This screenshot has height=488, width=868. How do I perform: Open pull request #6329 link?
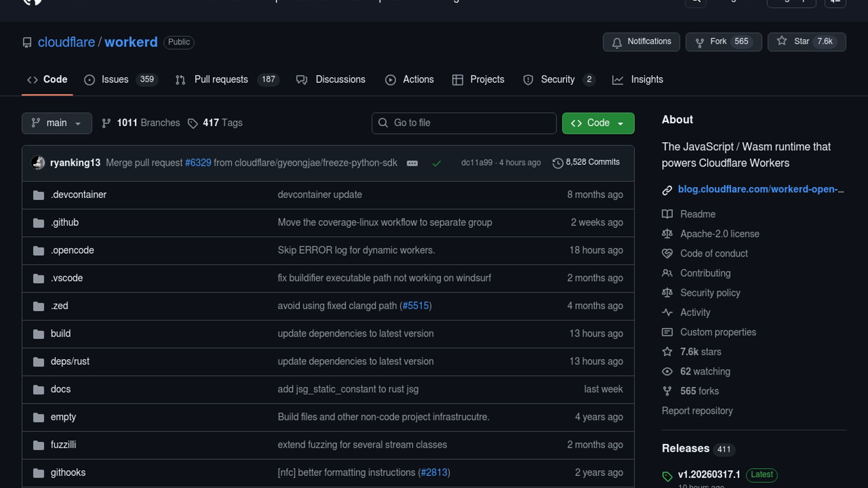tap(198, 163)
